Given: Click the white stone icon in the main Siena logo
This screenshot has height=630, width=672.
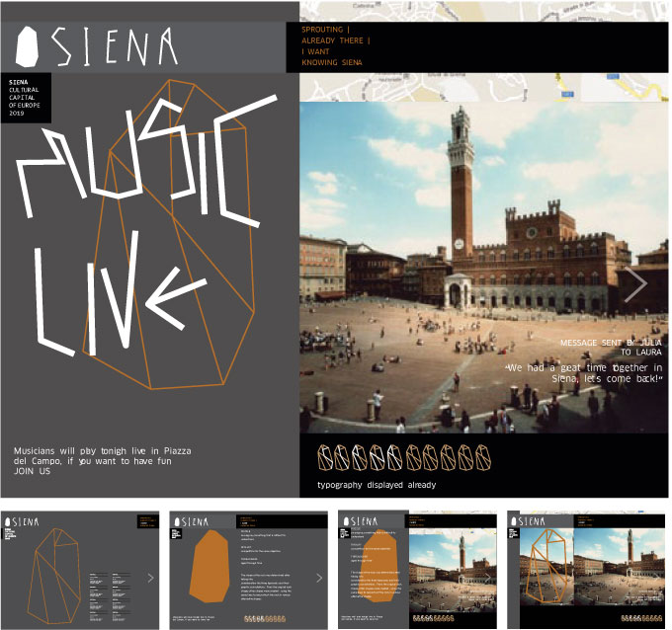Looking at the screenshot, I should click(27, 47).
